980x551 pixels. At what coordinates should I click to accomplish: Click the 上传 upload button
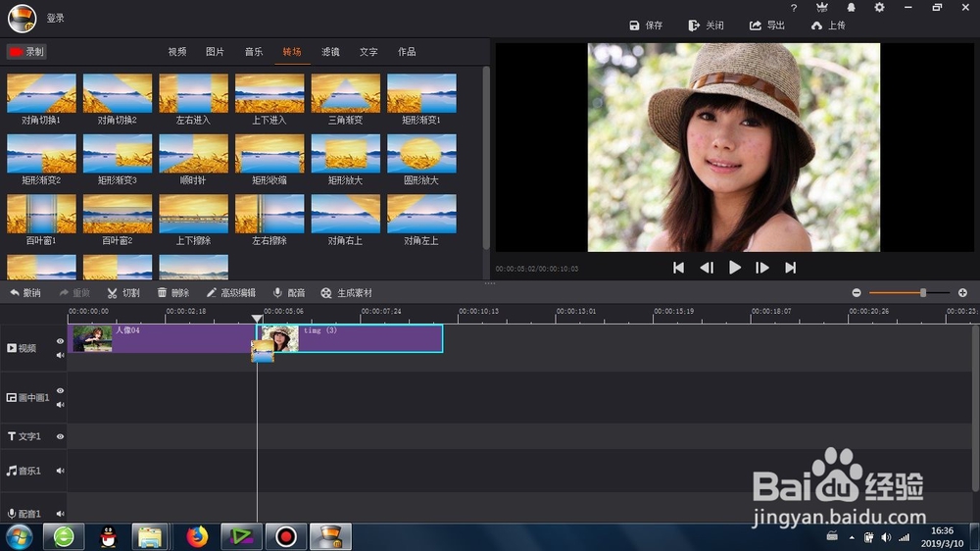828,25
